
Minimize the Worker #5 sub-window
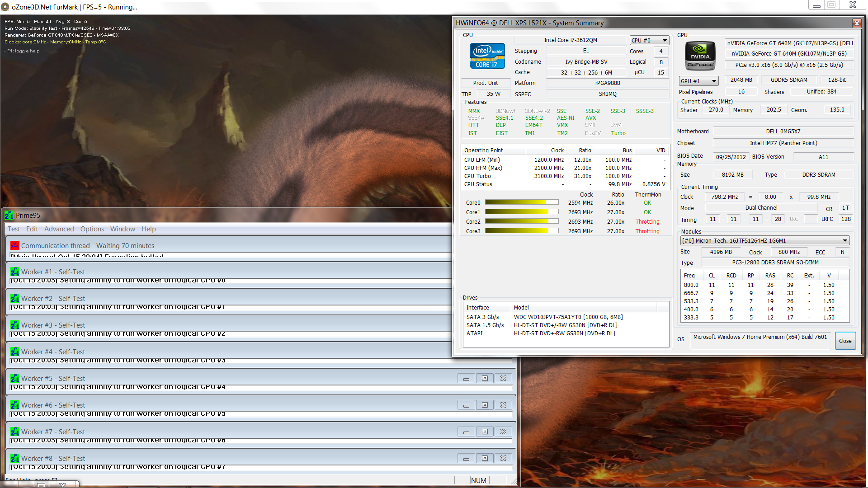click(x=466, y=378)
